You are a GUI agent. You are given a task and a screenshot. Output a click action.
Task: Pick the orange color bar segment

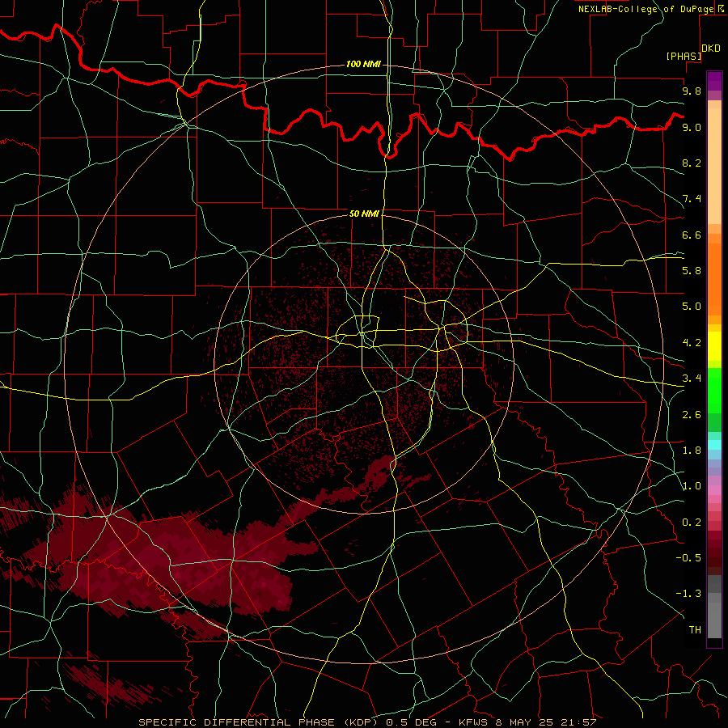714,278
